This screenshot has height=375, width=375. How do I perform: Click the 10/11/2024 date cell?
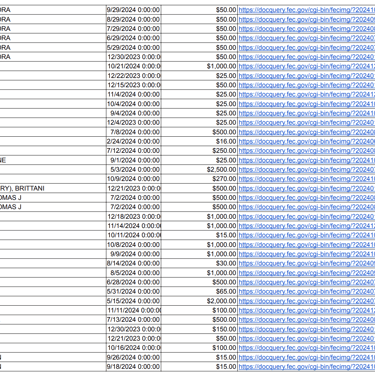click(x=134, y=235)
